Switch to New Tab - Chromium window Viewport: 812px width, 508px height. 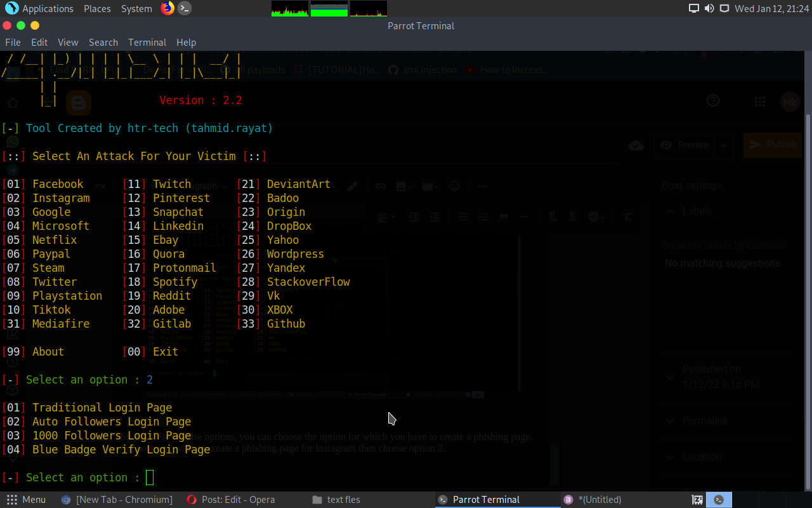[x=117, y=500]
